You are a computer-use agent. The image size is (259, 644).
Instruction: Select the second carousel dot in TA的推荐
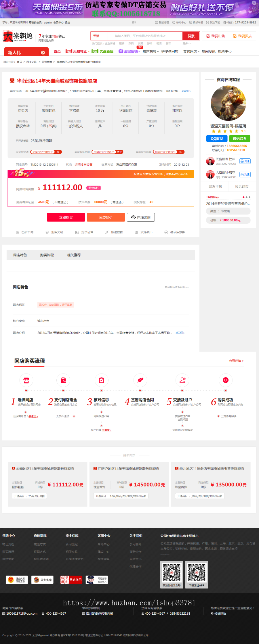[x=246, y=197]
